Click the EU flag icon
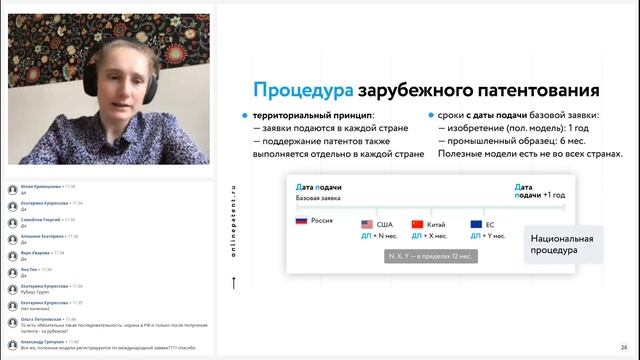Screen dimensions: 640x360 tap(476, 224)
